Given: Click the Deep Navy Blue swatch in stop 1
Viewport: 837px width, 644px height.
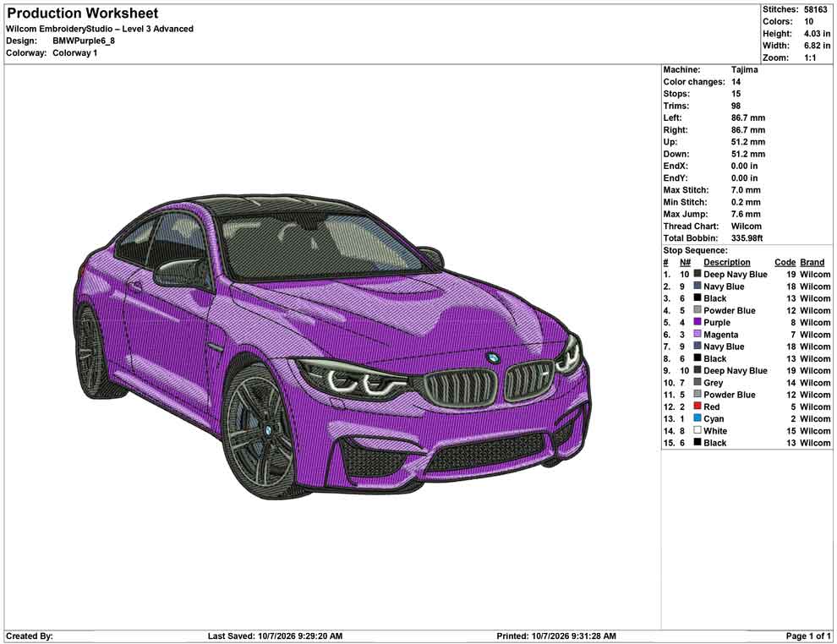Looking at the screenshot, I should pyautogui.click(x=697, y=274).
